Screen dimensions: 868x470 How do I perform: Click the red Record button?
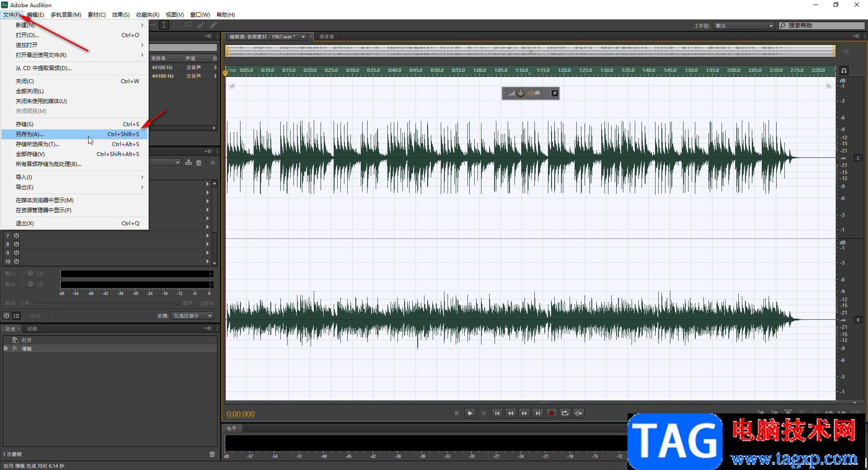tap(552, 413)
